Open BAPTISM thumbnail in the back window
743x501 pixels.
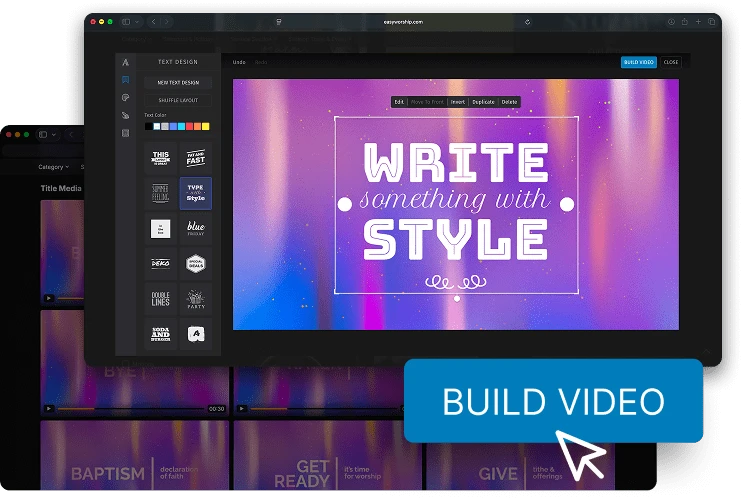[x=135, y=455]
